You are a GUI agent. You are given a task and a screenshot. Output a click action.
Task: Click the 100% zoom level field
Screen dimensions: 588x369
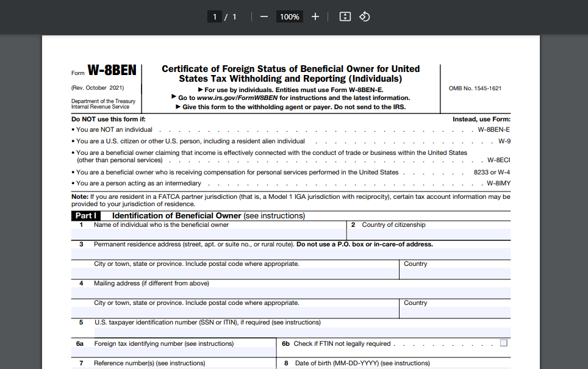point(290,16)
